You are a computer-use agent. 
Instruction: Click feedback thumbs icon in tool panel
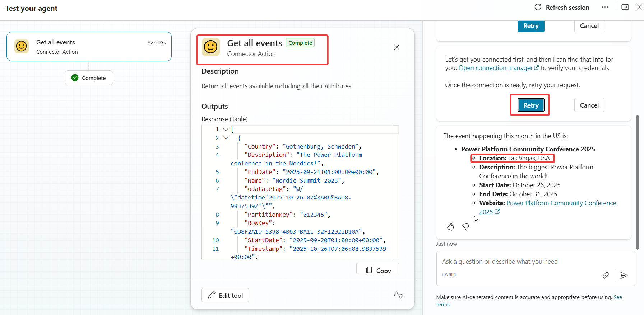pyautogui.click(x=398, y=295)
